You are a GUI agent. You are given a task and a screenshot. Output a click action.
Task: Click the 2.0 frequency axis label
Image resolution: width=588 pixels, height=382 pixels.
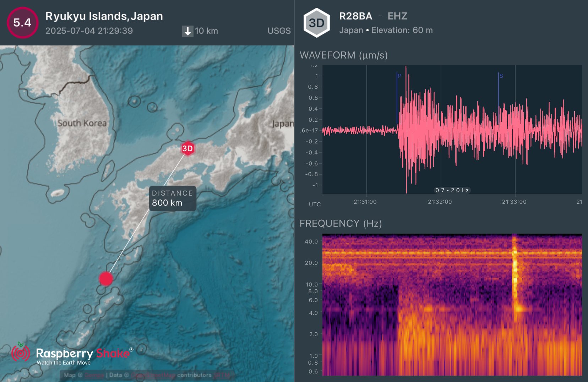[x=314, y=334]
